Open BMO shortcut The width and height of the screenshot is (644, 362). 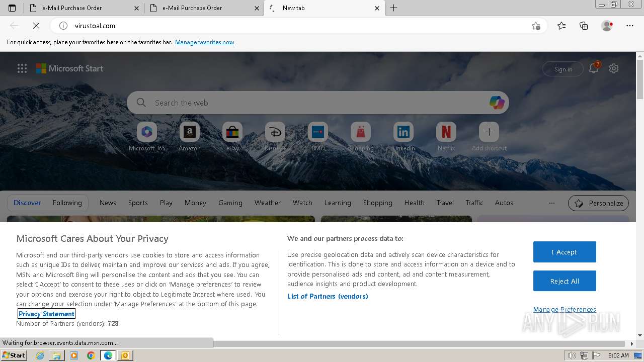[318, 137]
